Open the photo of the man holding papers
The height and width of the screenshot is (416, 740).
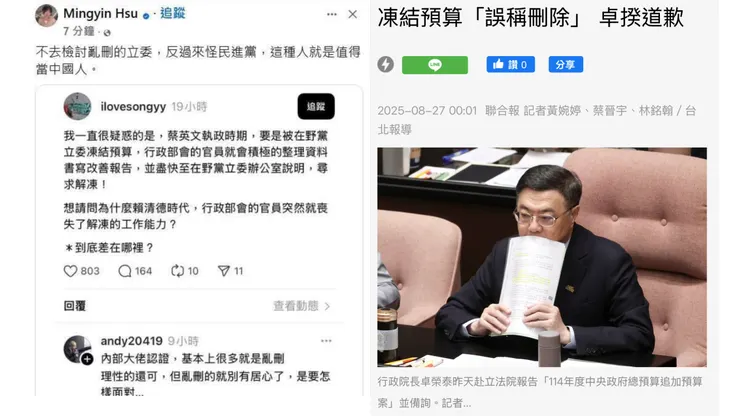(542, 257)
